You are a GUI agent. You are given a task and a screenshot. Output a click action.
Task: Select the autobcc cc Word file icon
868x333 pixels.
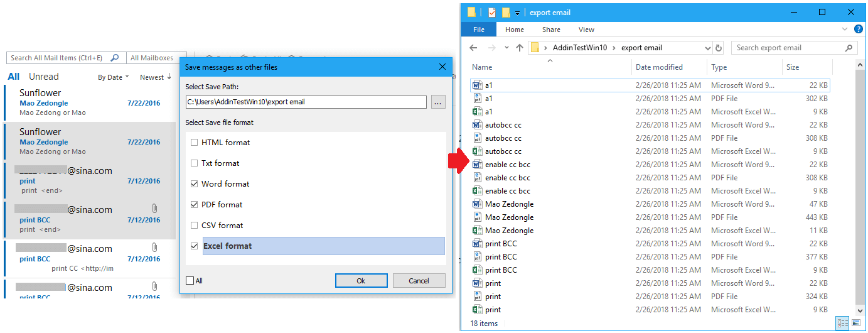[477, 125]
